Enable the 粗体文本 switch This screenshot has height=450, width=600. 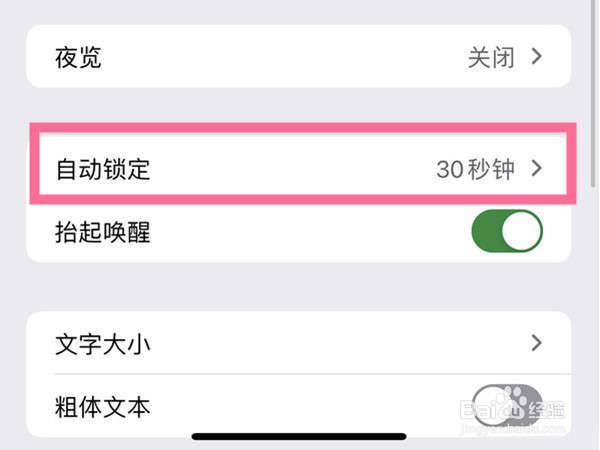[507, 405]
